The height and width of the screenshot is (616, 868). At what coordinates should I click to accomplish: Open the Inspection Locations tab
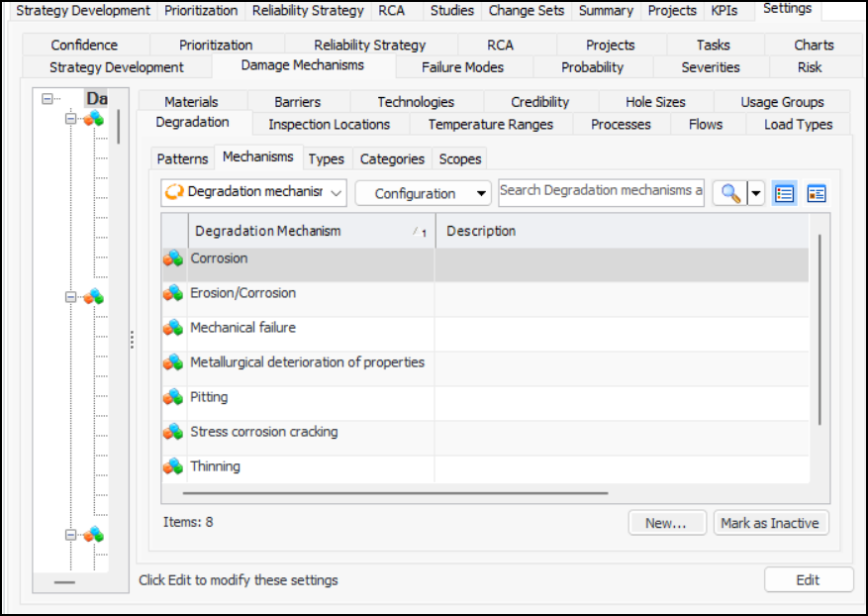[x=330, y=124]
